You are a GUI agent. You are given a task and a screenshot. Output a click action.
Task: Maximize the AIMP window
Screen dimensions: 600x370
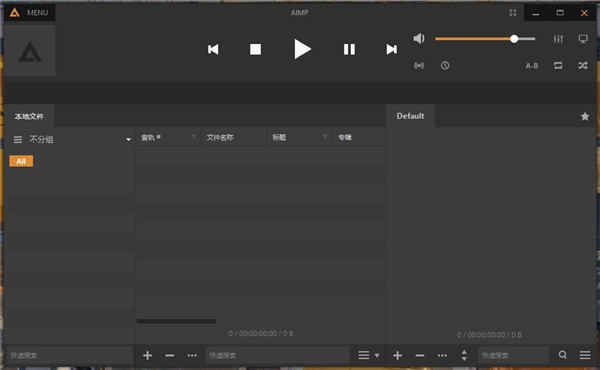pos(560,13)
